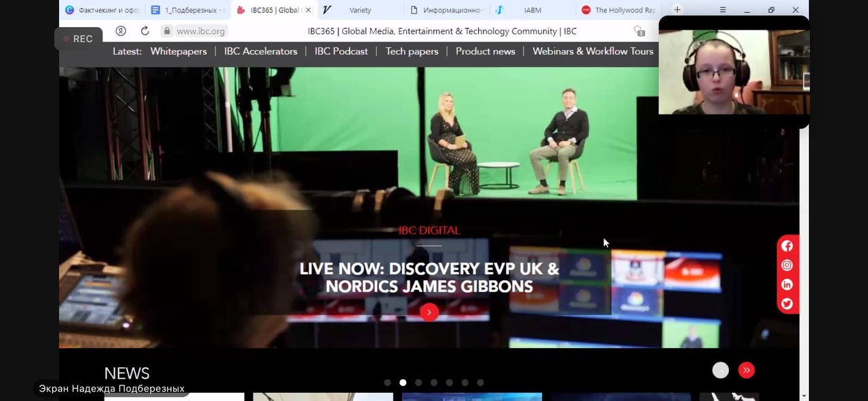Screen dimensions: 868x401
Task: Open Webinars & Workflow Tours link
Action: [x=593, y=51]
